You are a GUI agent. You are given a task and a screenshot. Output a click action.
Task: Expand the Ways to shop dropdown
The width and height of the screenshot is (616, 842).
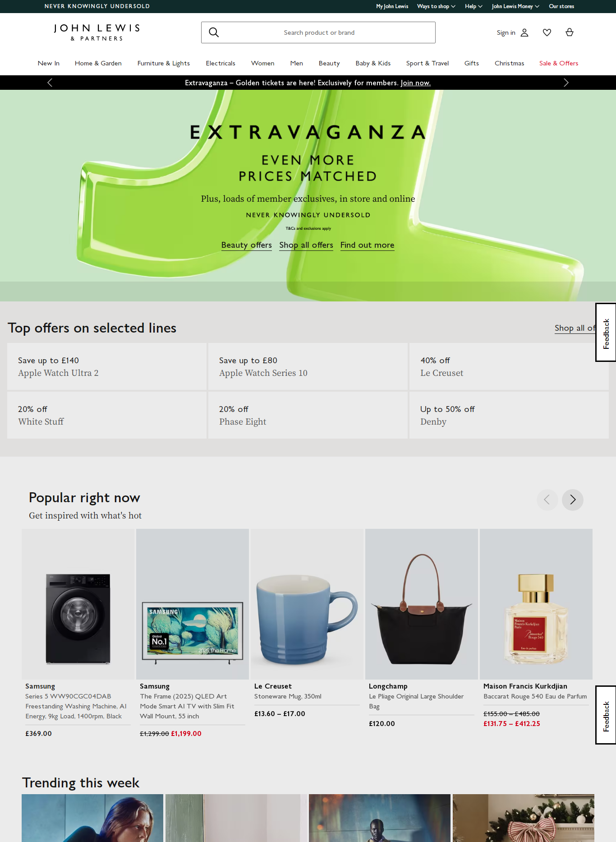click(436, 6)
